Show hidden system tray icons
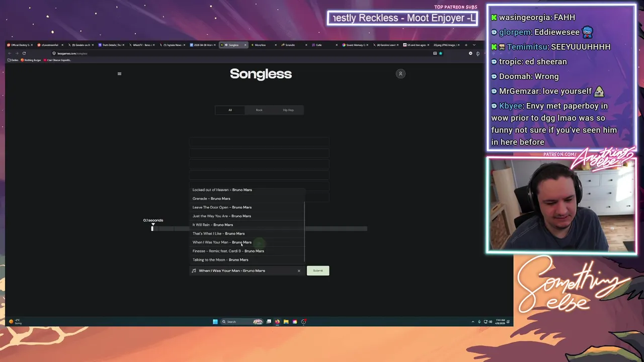This screenshot has height=362, width=644. [472, 322]
